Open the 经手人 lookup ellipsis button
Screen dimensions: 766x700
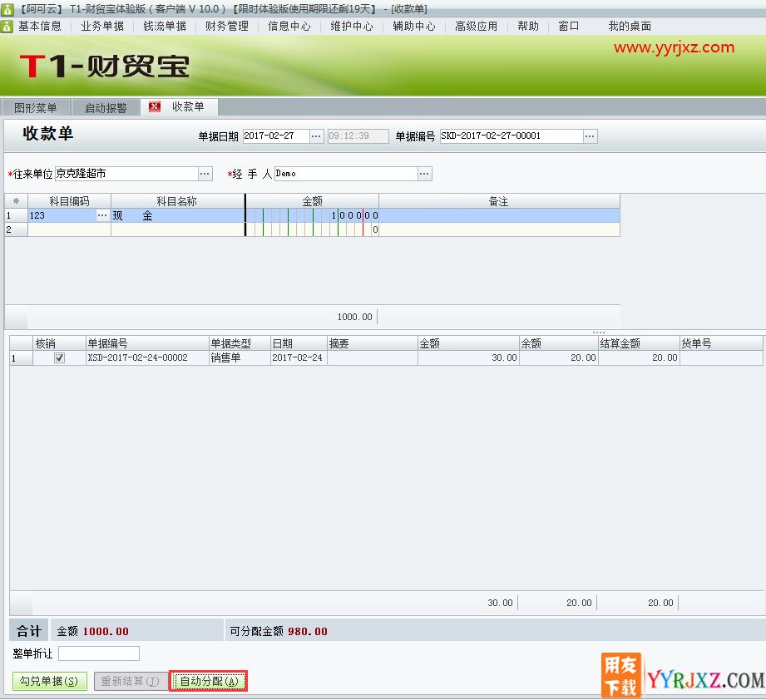point(424,174)
